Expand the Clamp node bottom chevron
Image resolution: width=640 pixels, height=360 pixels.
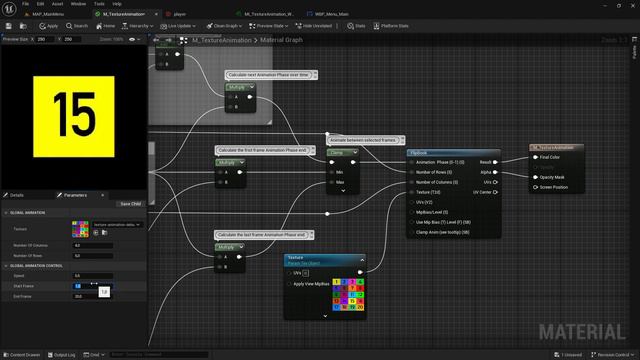point(343,191)
